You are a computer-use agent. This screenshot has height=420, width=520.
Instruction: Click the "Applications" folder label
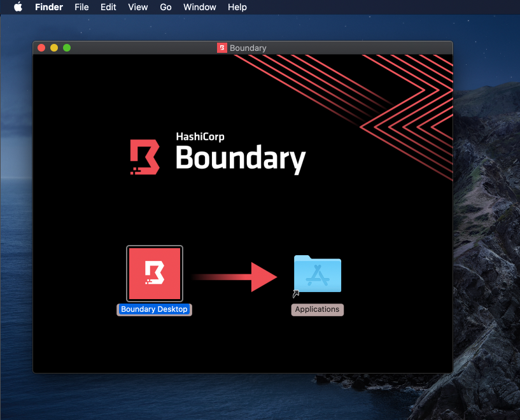(318, 309)
